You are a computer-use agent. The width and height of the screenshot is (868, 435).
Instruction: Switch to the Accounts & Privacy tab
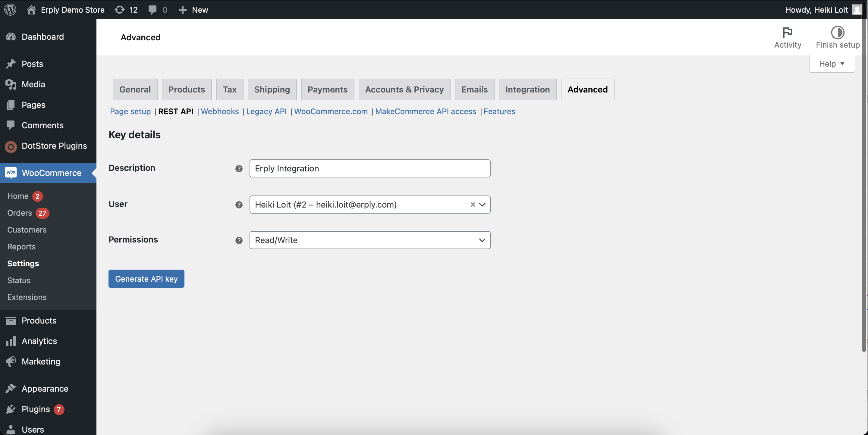pos(404,89)
